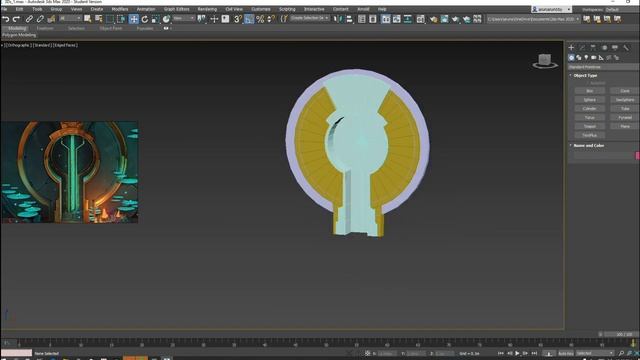Click the Select and Place tool
Image resolution: width=640 pixels, height=360 pixels.
[x=166, y=19]
